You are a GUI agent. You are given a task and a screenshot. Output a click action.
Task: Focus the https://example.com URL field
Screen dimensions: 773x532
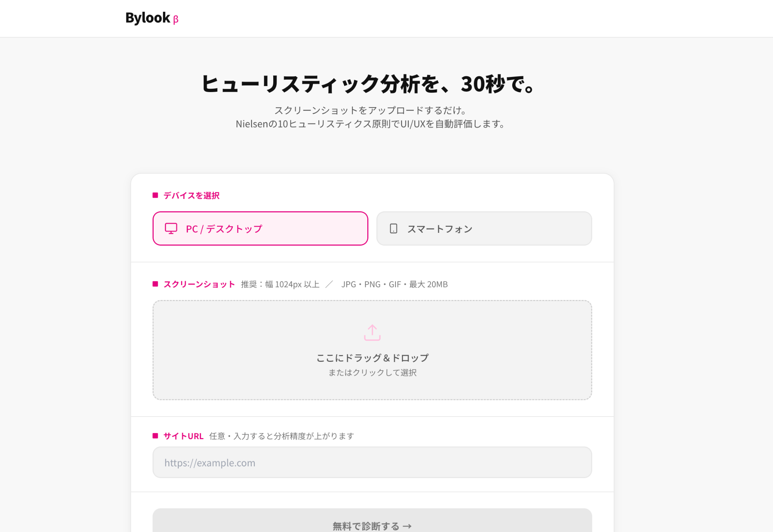(372, 463)
